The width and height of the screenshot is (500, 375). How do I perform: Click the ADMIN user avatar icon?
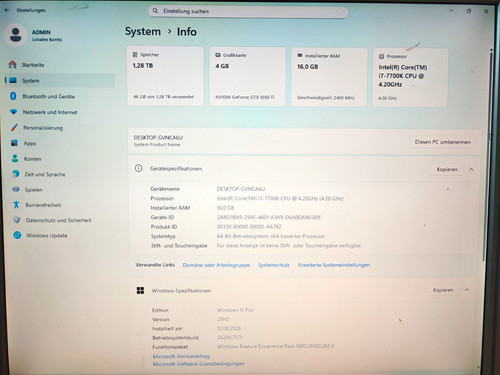(x=15, y=35)
